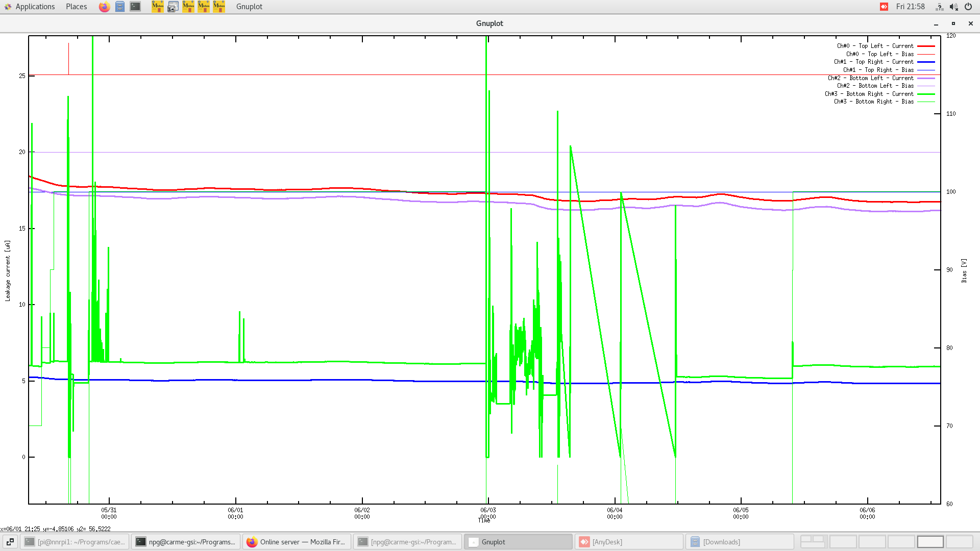This screenshot has width=980, height=551.
Task: Activate the Online server Firefox window in taskbar
Action: click(x=296, y=542)
